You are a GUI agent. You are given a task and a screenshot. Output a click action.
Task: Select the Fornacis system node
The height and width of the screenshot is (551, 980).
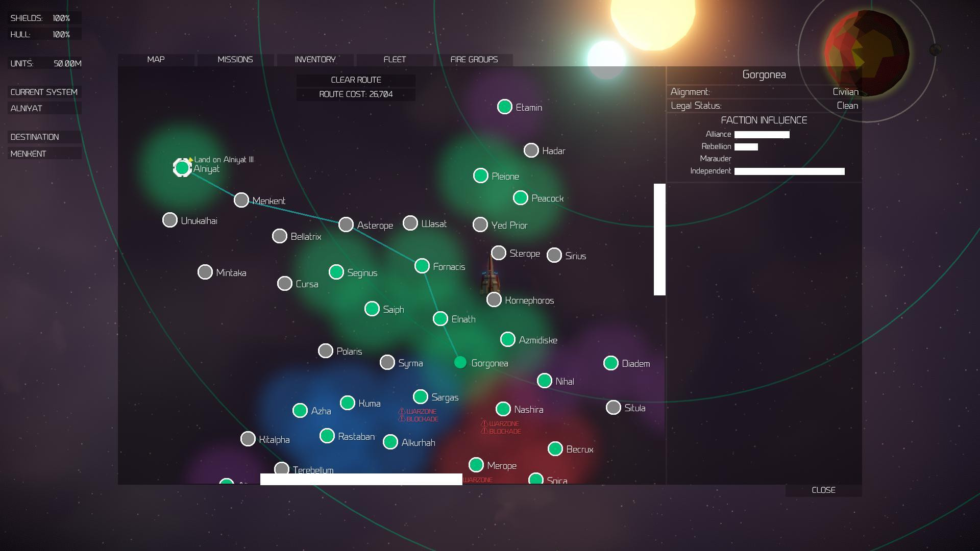[x=422, y=266]
